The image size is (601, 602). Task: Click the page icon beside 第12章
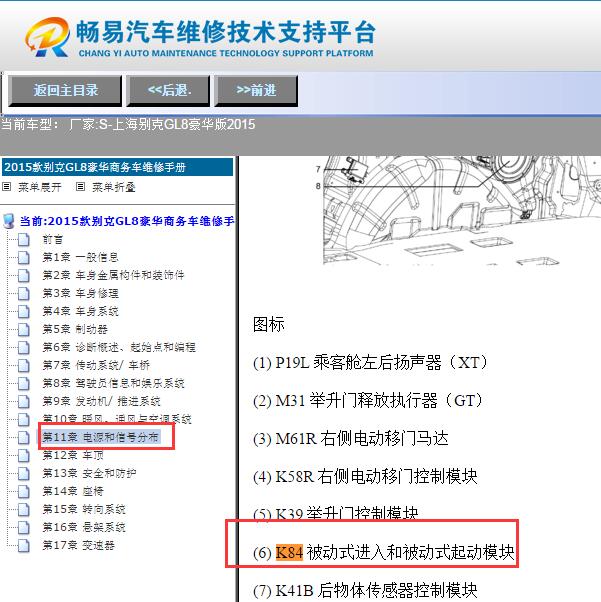tap(24, 455)
